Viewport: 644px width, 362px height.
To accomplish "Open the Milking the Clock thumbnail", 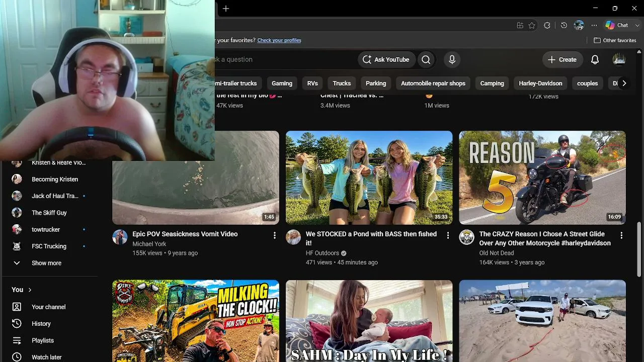I will [196, 321].
